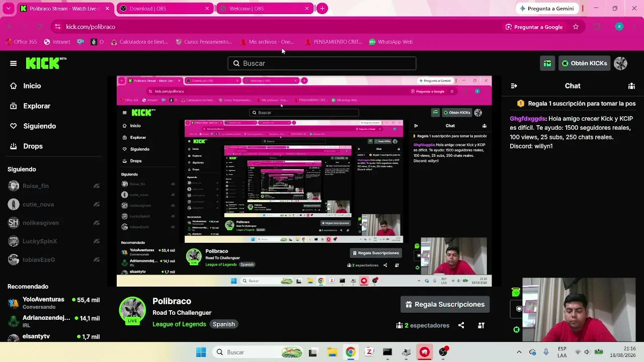Open Drops in the sidebar
644x362 pixels.
(26, 146)
